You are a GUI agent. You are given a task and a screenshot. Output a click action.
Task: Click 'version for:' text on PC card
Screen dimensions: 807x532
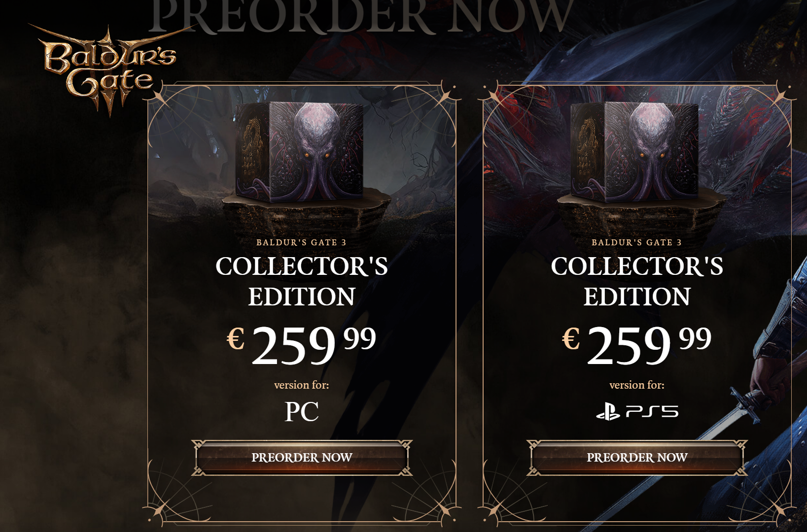tap(302, 385)
